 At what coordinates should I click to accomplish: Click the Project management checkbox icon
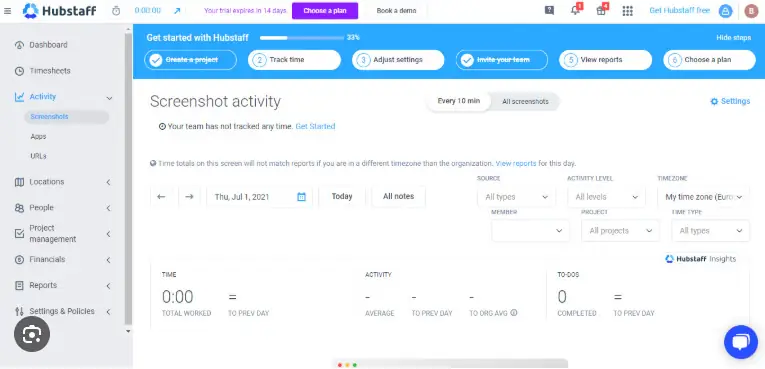20,233
